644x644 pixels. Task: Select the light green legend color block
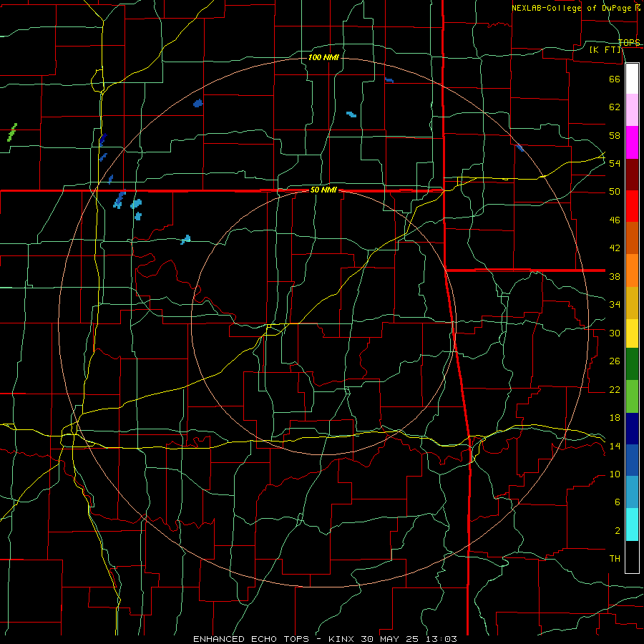click(x=632, y=396)
